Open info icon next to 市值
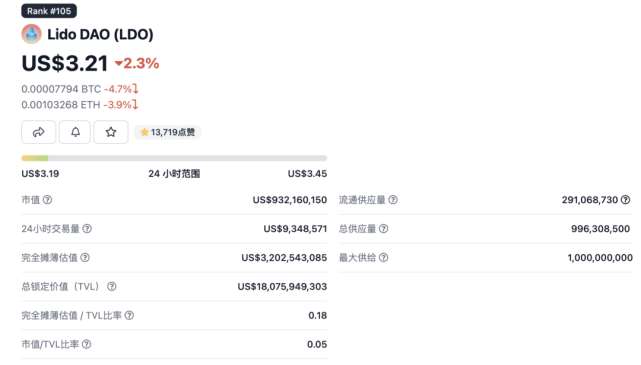641x365 pixels. 47,200
